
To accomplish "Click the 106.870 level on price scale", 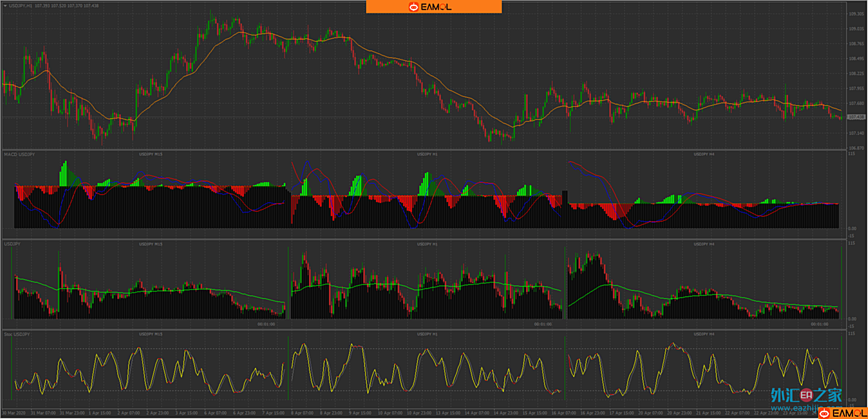I will [856, 148].
